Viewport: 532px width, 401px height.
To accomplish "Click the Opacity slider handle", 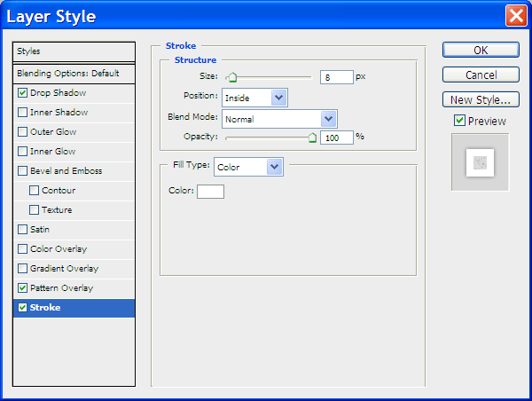I will (312, 138).
